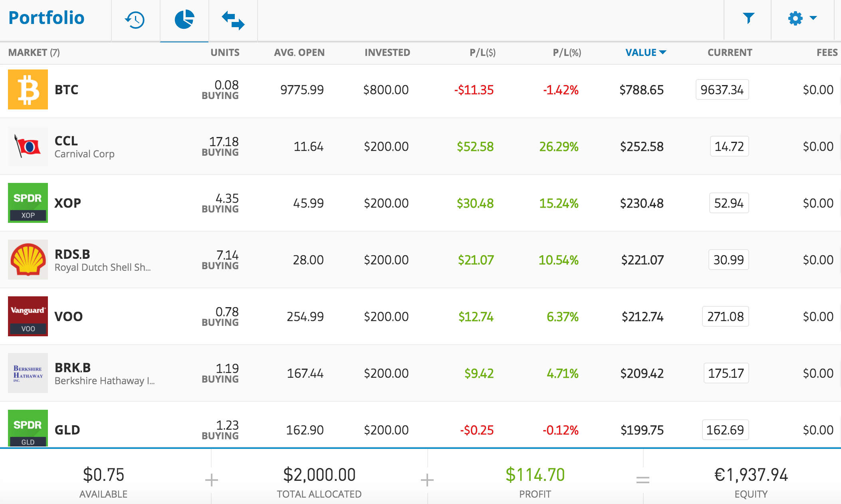Click the Bitcoin logo icon
This screenshot has width=841, height=504.
coord(28,89)
